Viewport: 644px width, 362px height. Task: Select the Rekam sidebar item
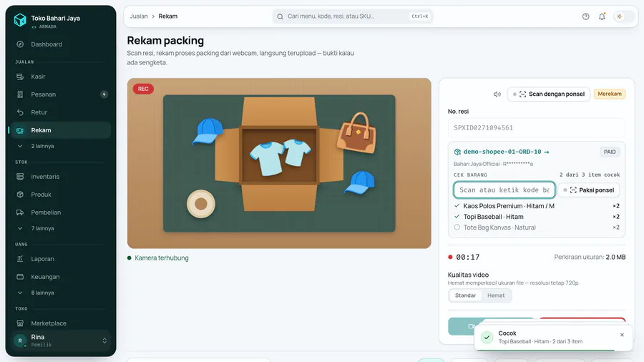tap(60, 130)
